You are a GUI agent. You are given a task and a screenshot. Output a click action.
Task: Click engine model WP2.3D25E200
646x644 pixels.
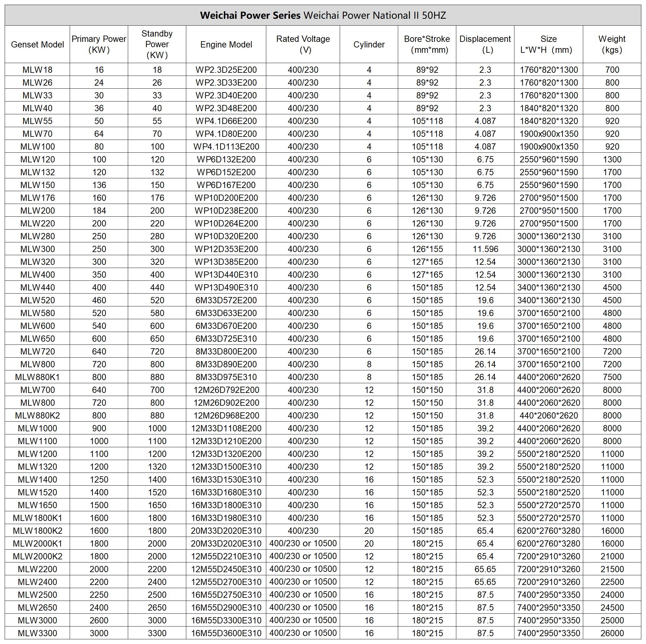tap(226, 70)
